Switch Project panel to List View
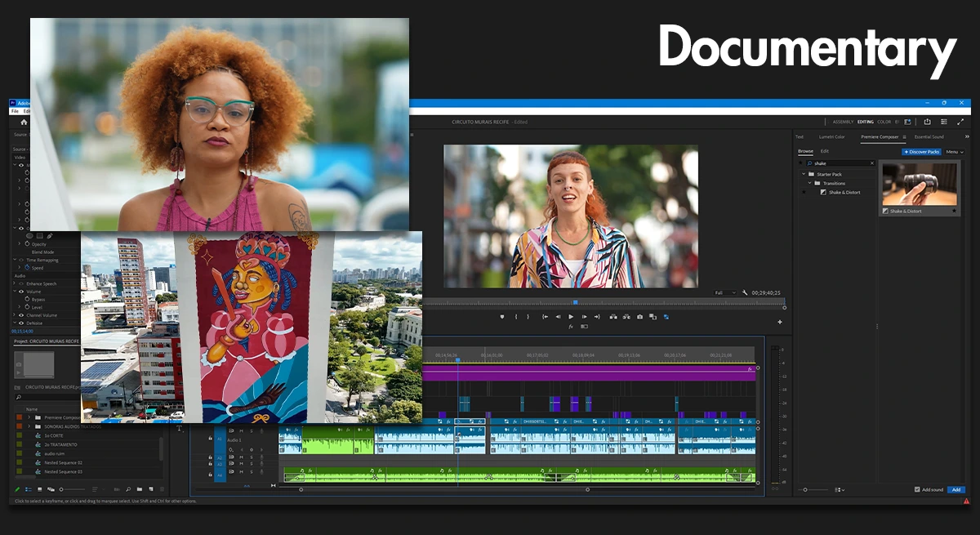 (29, 489)
